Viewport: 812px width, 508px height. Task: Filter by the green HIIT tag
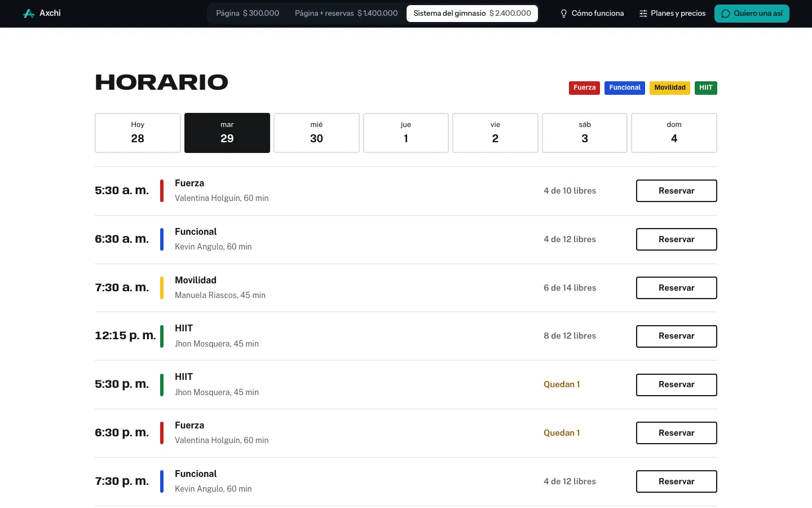pyautogui.click(x=706, y=87)
